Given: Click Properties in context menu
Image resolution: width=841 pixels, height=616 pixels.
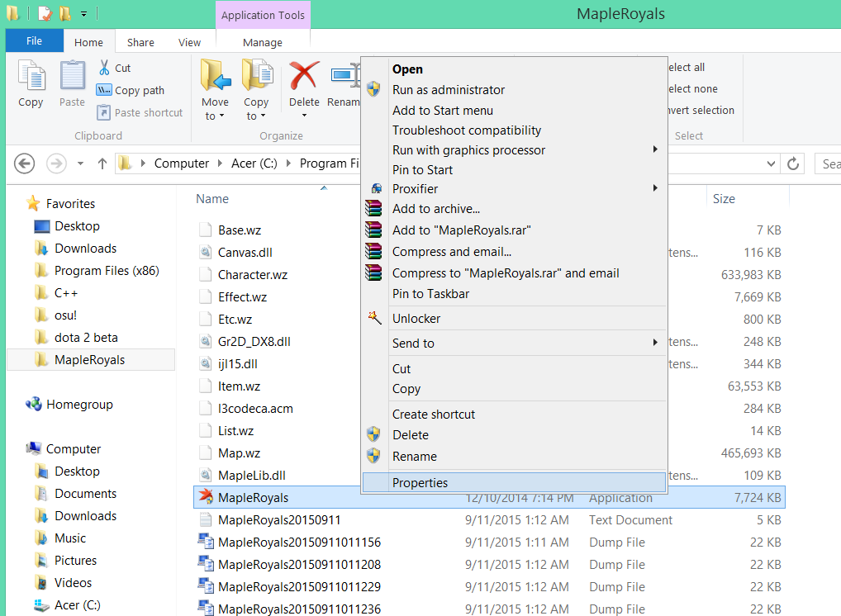Looking at the screenshot, I should 514,482.
